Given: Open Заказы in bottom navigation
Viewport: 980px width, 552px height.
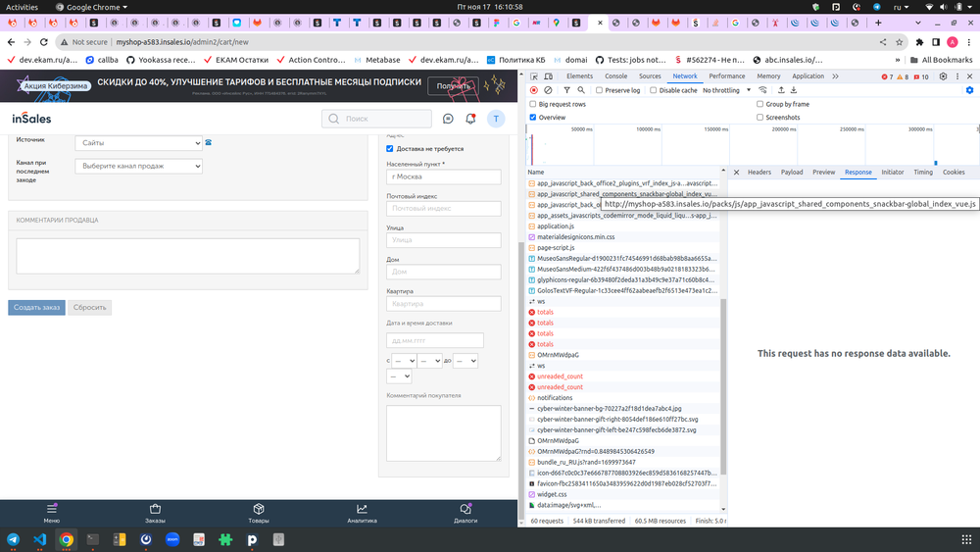Looking at the screenshot, I should click(x=155, y=514).
